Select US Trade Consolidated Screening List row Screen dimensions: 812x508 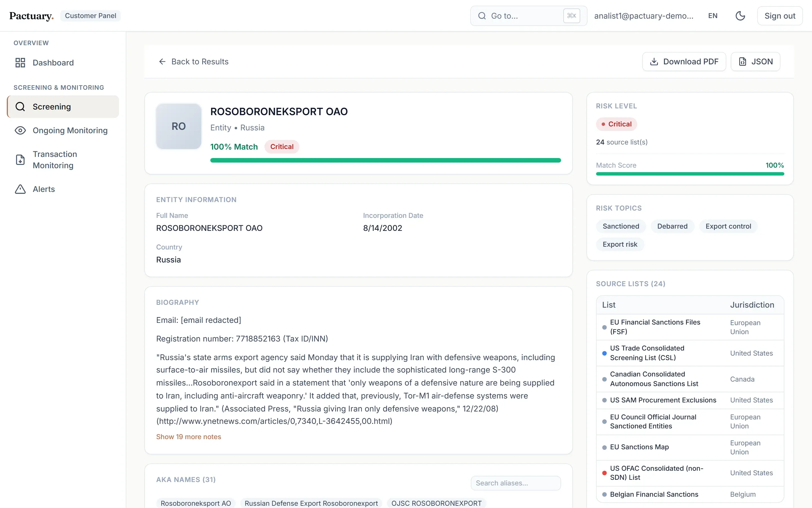click(x=690, y=353)
